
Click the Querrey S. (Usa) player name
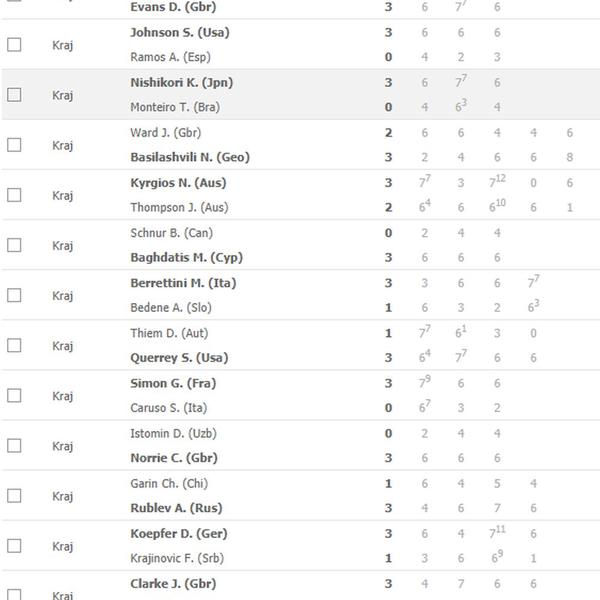(179, 358)
